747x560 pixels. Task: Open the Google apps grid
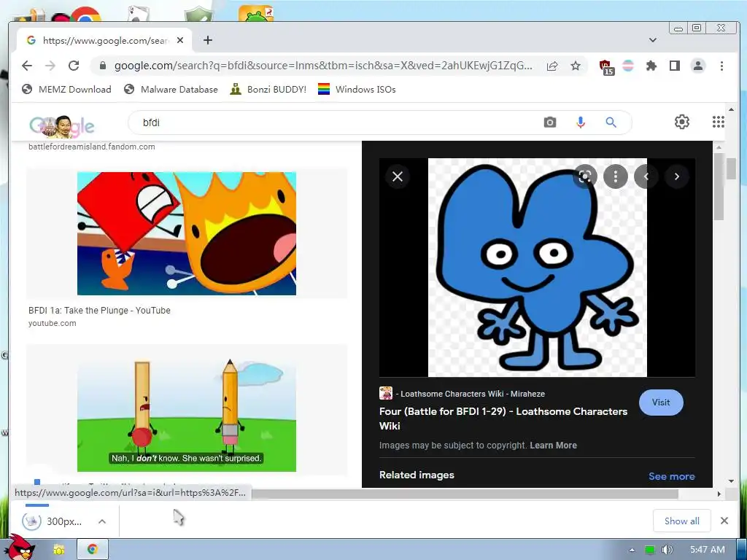coord(718,122)
